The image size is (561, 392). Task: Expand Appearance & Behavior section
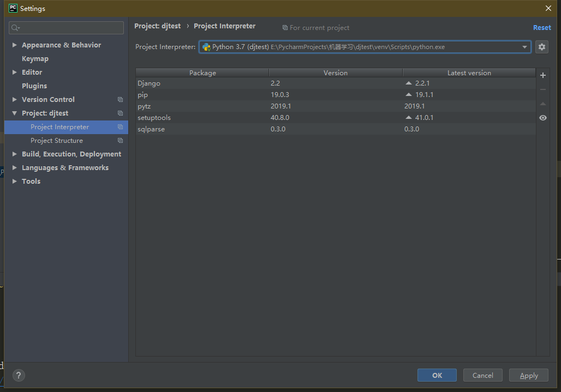[x=15, y=45]
